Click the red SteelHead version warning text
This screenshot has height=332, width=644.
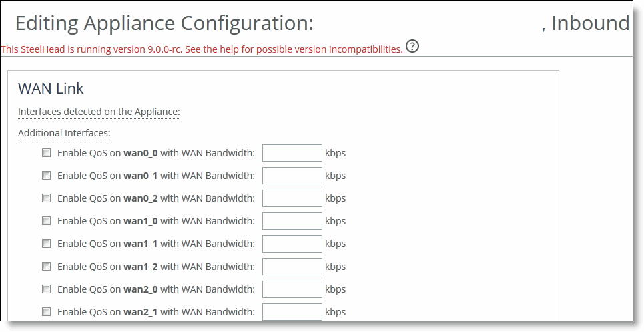coord(202,49)
